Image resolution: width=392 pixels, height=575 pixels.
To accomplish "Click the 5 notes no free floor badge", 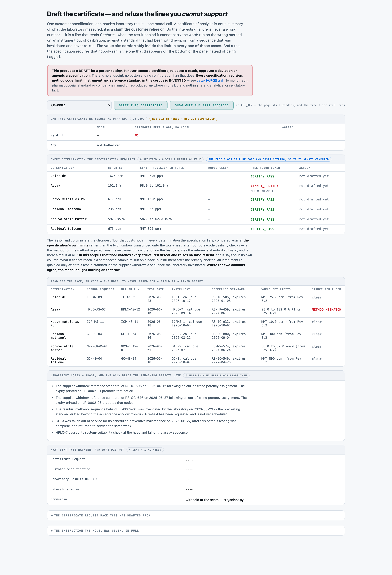I will click(216, 375).
